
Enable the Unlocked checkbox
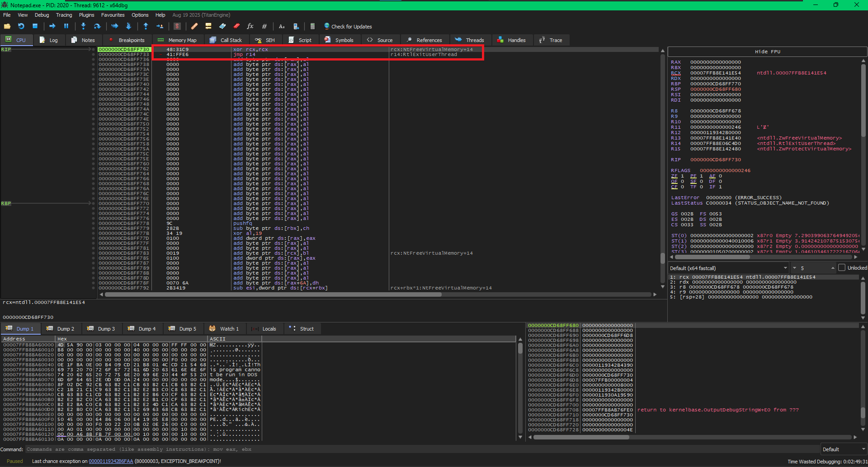click(842, 268)
